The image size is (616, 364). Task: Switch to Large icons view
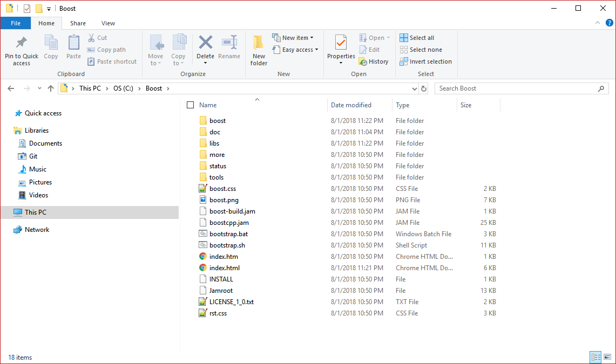(x=607, y=357)
